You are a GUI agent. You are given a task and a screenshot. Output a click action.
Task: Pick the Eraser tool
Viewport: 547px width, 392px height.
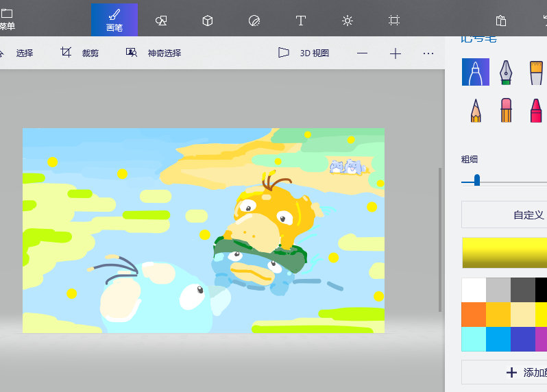pos(505,110)
